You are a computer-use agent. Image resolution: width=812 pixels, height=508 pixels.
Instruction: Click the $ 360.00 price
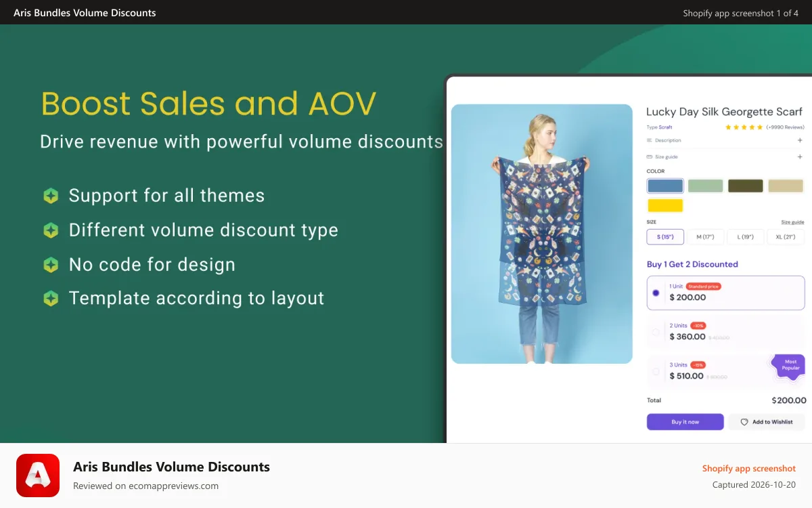coord(687,337)
